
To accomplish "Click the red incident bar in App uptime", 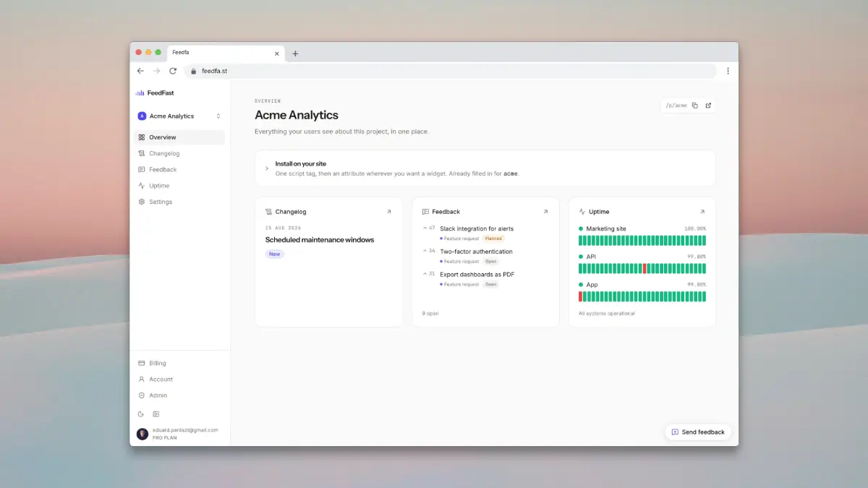I will (580, 296).
